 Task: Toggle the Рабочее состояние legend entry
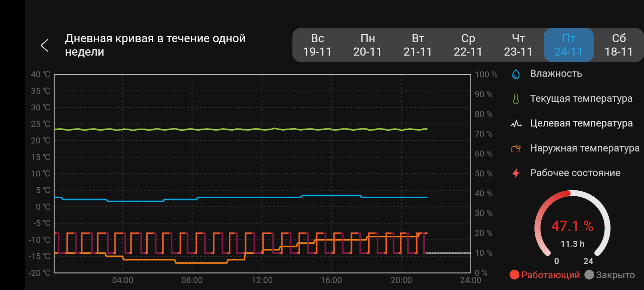(575, 173)
